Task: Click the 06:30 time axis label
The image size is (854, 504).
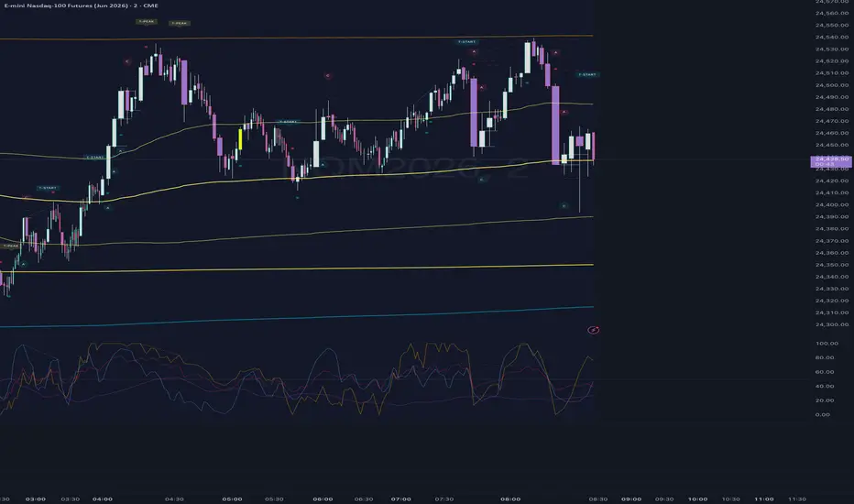Action: [364, 499]
